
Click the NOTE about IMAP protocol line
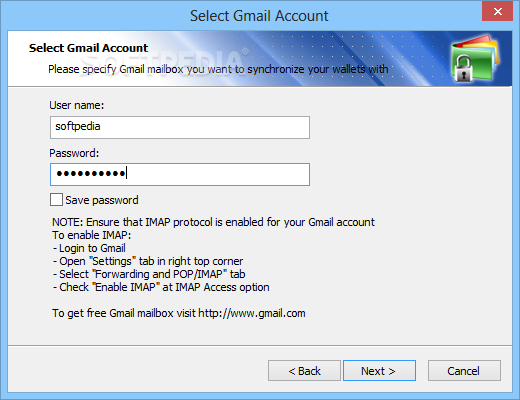click(213, 222)
